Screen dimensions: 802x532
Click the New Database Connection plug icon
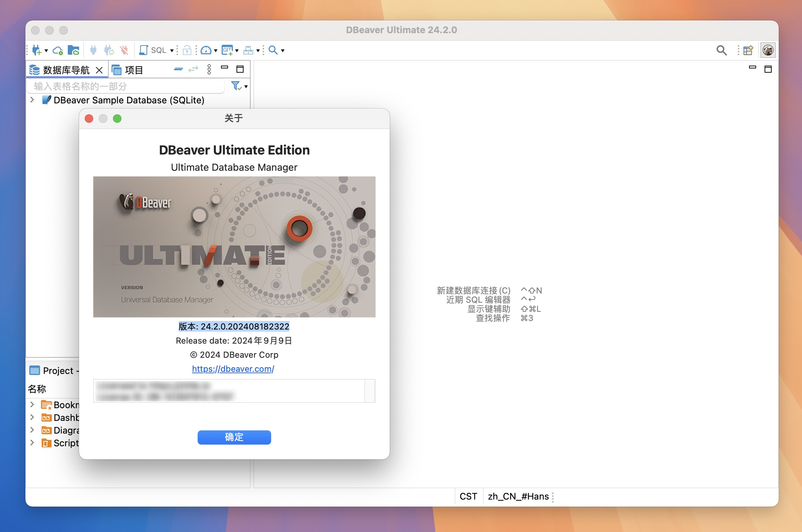[37, 50]
